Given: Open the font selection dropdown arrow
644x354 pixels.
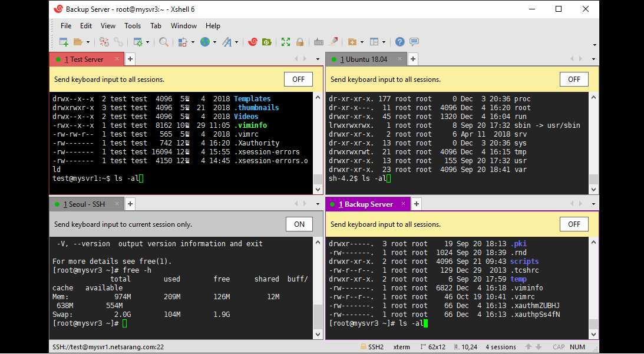Looking at the screenshot, I should click(237, 42).
